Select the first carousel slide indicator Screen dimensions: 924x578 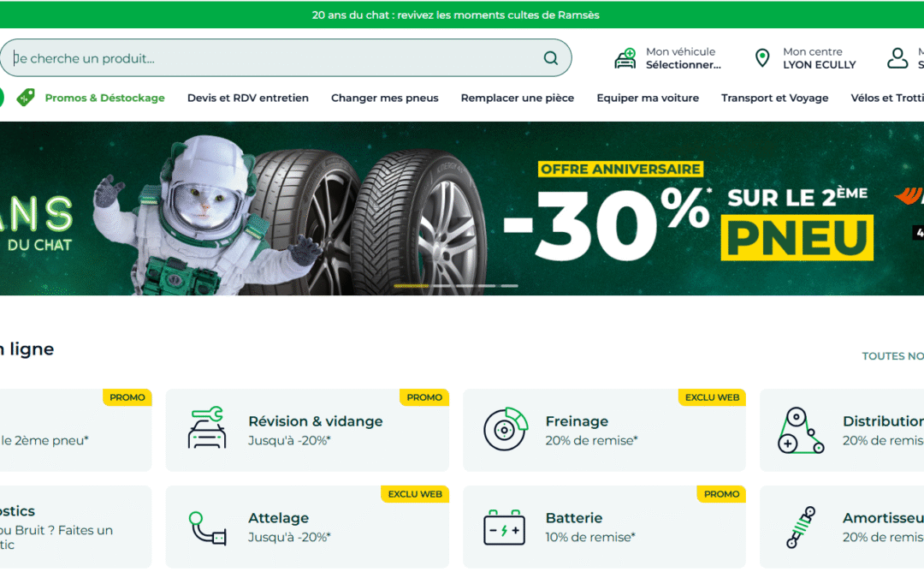click(411, 286)
